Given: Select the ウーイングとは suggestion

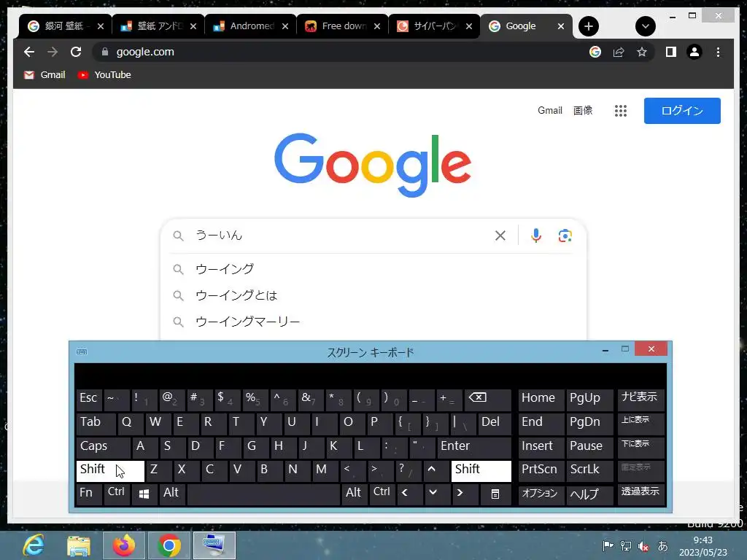Looking at the screenshot, I should tap(373, 295).
